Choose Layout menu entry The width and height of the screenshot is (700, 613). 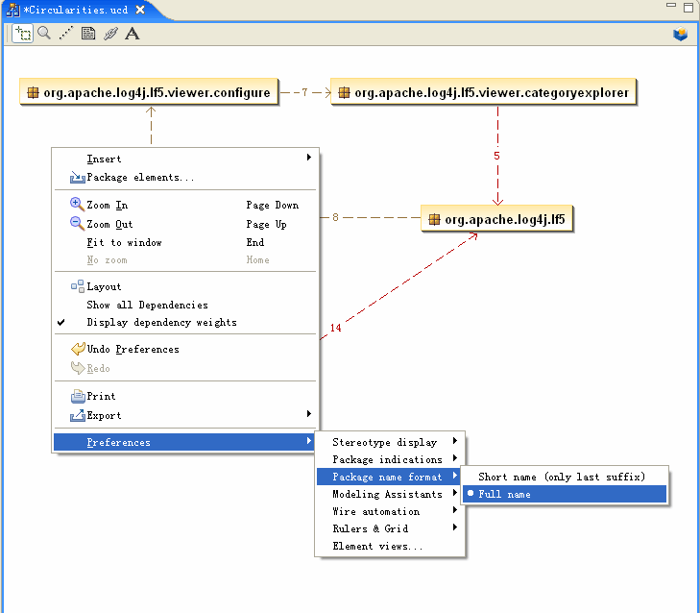pos(184,286)
